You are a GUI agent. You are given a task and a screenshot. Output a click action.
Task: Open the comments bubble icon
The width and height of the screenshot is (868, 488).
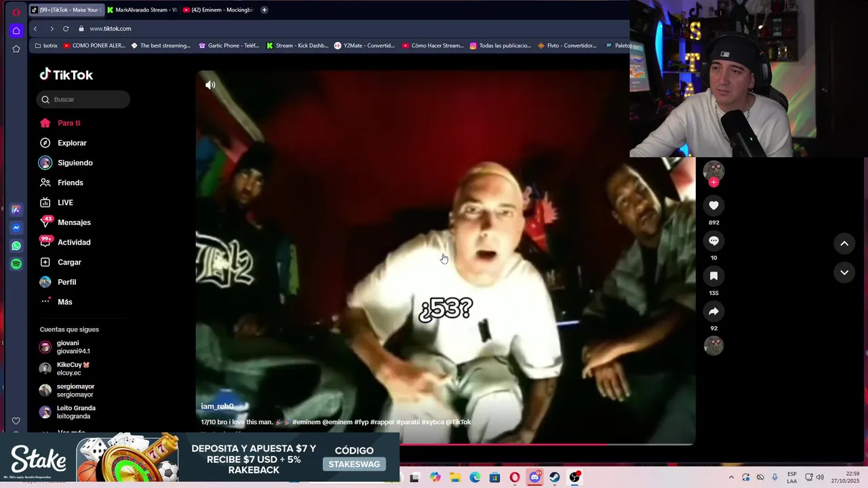coord(713,241)
